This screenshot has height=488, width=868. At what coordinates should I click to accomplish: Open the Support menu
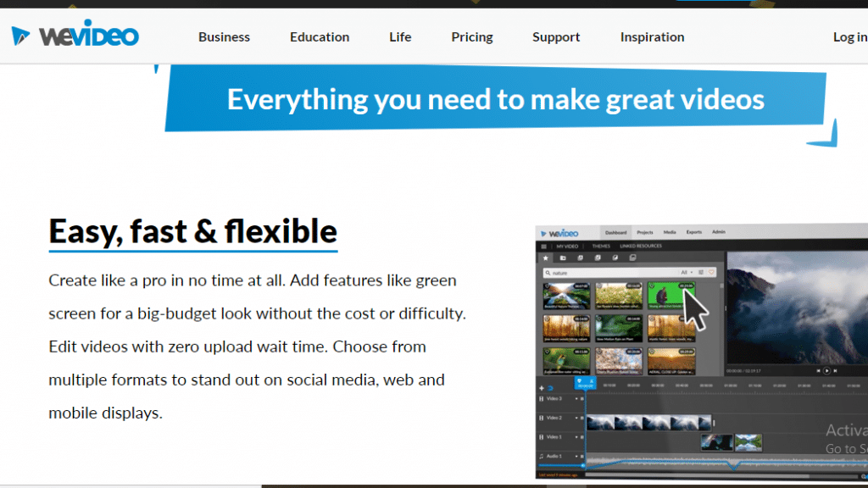tap(556, 37)
